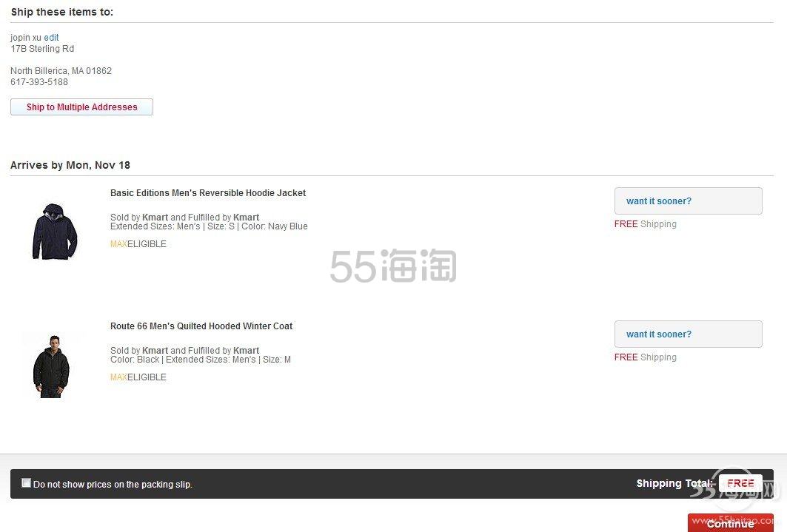This screenshot has height=532, width=787.
Task: Click the edit link beside jopin xu
Action: click(51, 38)
